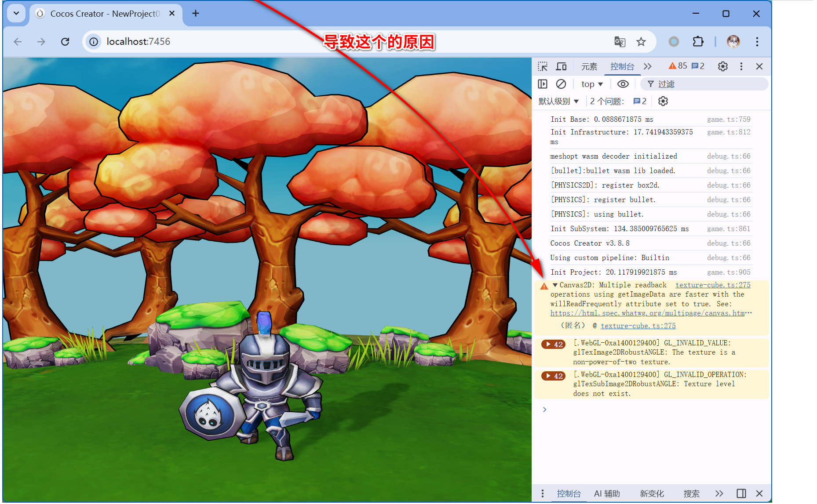Open the top JavaScript context dropdown
The height and width of the screenshot is (504, 817).
pyautogui.click(x=592, y=84)
